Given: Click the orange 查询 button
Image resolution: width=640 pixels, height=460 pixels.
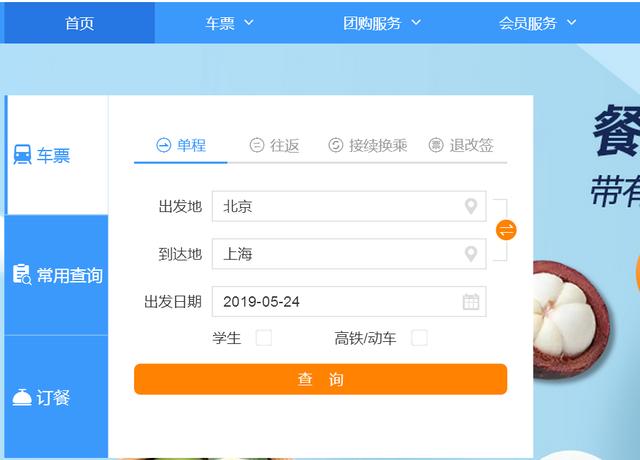Looking at the screenshot, I should (320, 379).
